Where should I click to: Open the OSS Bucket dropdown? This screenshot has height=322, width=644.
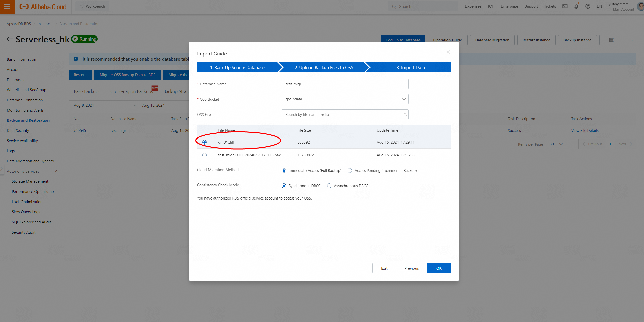click(345, 99)
